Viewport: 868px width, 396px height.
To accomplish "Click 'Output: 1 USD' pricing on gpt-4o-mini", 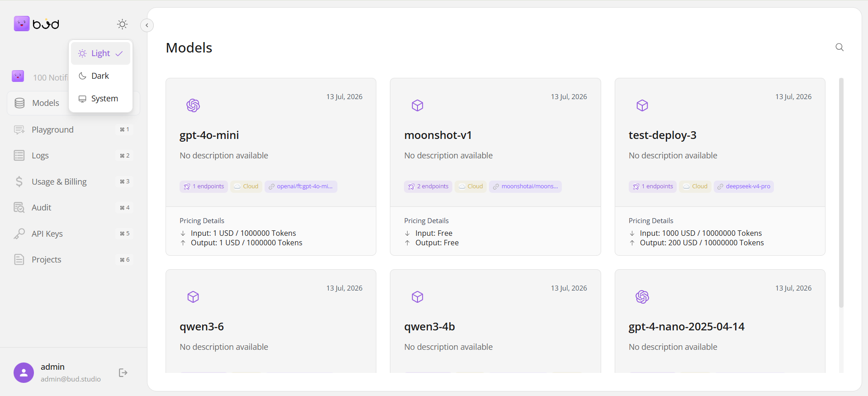I will click(247, 243).
